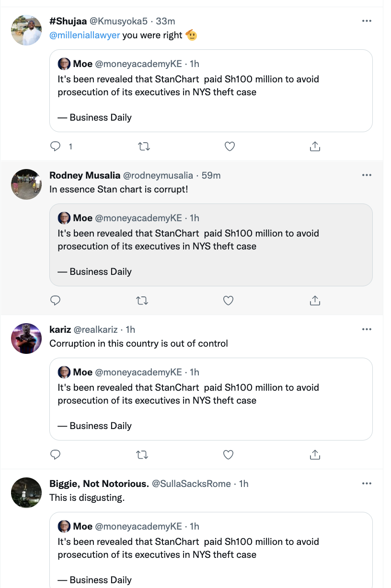Image resolution: width=391 pixels, height=588 pixels.
Task: Share the tweet by kariz
Action: pyautogui.click(x=315, y=454)
